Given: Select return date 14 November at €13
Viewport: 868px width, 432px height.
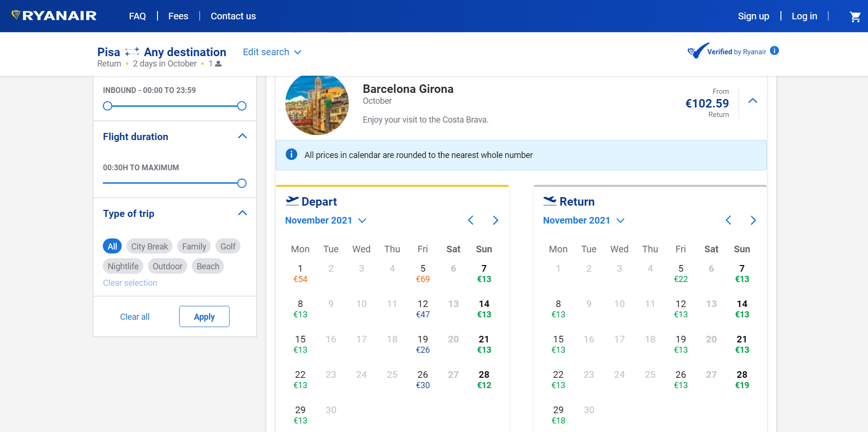Looking at the screenshot, I should (x=742, y=309).
